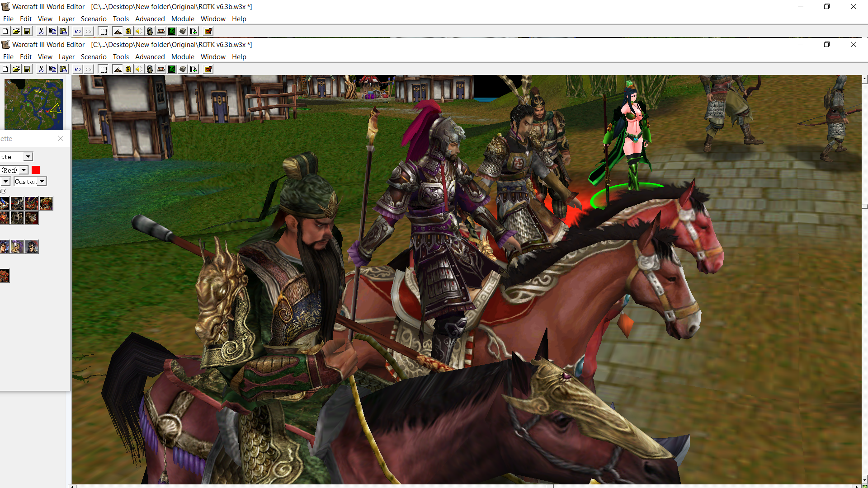Open AI Editor in background window toolbar

(172, 31)
